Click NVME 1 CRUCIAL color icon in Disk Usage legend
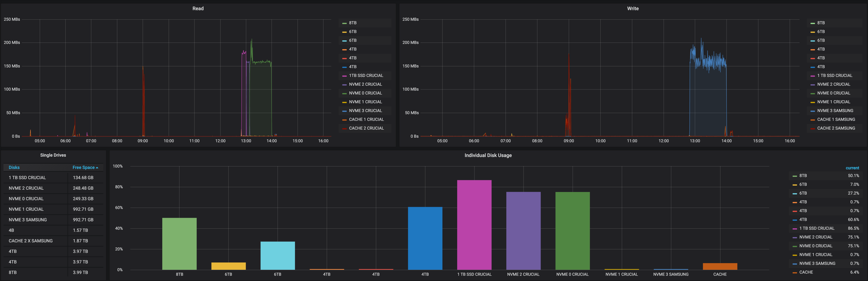Image resolution: width=868 pixels, height=281 pixels. click(x=795, y=255)
